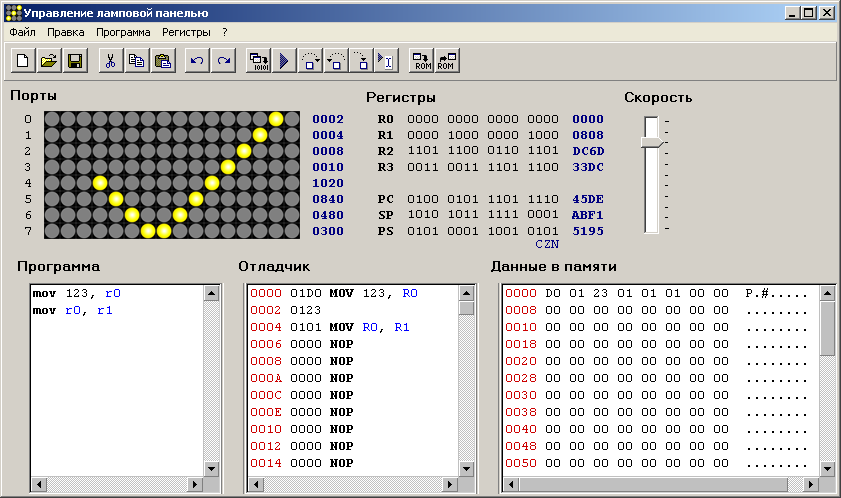Click the R2 register hex value DC6D

coord(587,151)
